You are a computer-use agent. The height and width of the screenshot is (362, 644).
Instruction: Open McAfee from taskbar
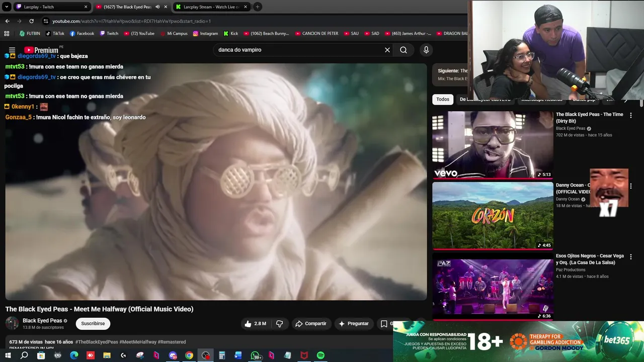pyautogui.click(x=304, y=355)
